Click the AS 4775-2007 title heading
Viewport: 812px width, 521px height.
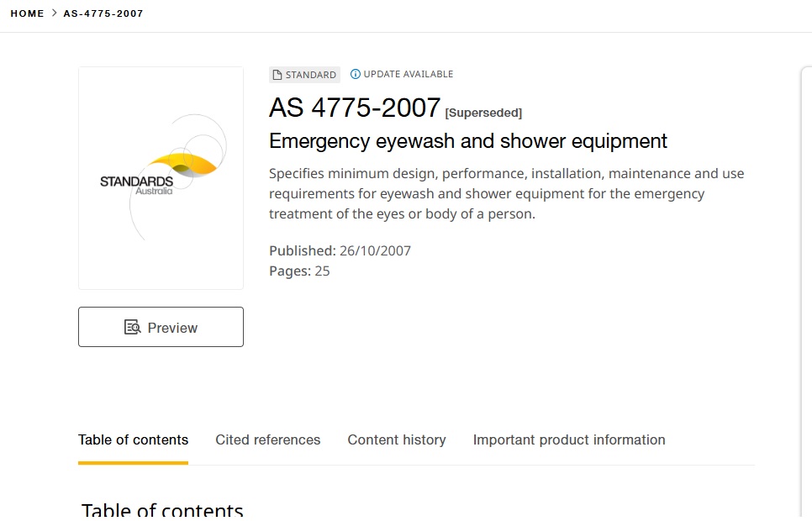click(355, 108)
